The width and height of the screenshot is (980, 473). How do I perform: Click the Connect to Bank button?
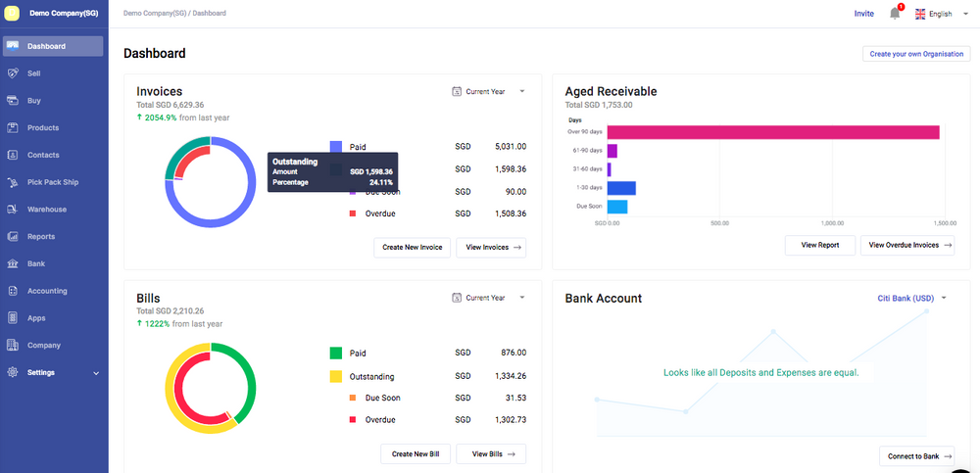(x=916, y=456)
